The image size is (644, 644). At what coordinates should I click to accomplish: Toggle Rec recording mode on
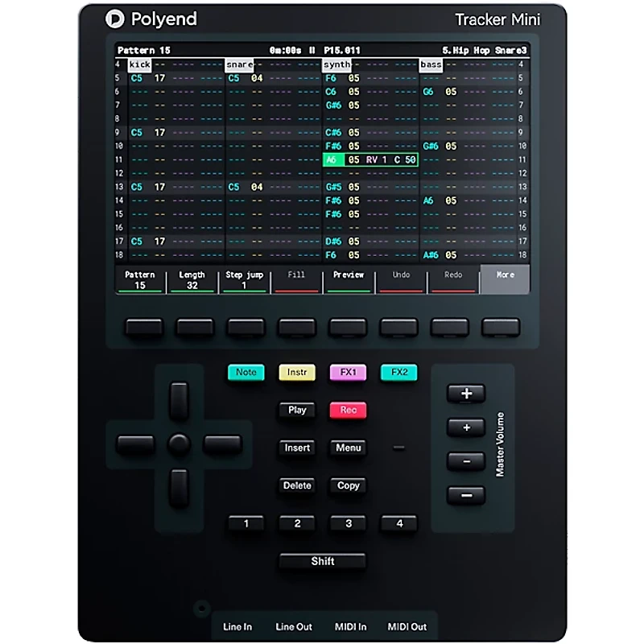(x=348, y=411)
